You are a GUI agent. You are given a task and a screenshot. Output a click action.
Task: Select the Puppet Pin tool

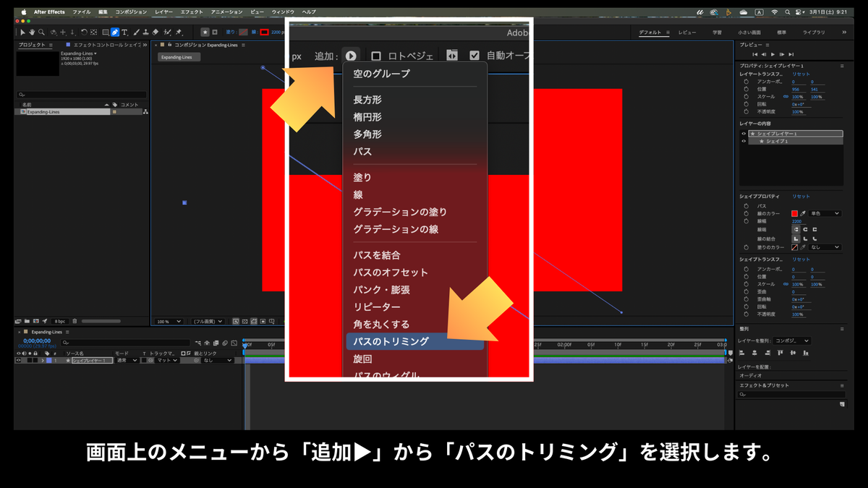179,32
